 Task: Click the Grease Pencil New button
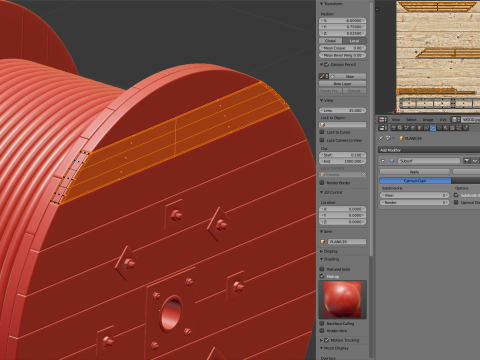click(350, 76)
